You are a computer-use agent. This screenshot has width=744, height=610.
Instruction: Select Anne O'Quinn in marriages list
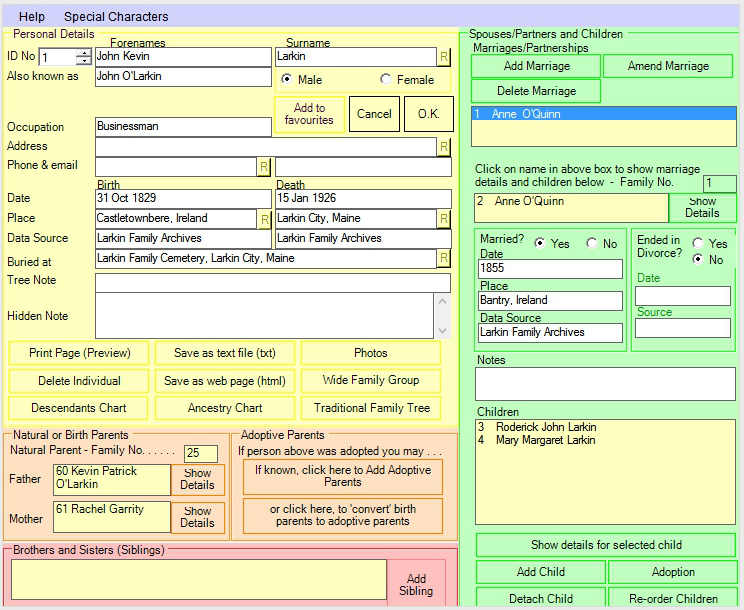click(604, 114)
